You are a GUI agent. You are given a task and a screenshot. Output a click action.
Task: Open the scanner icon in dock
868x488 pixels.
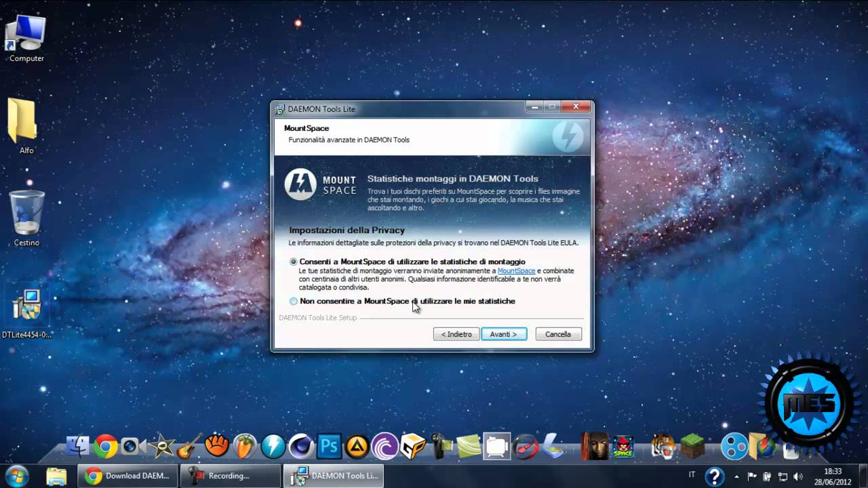pos(553,445)
